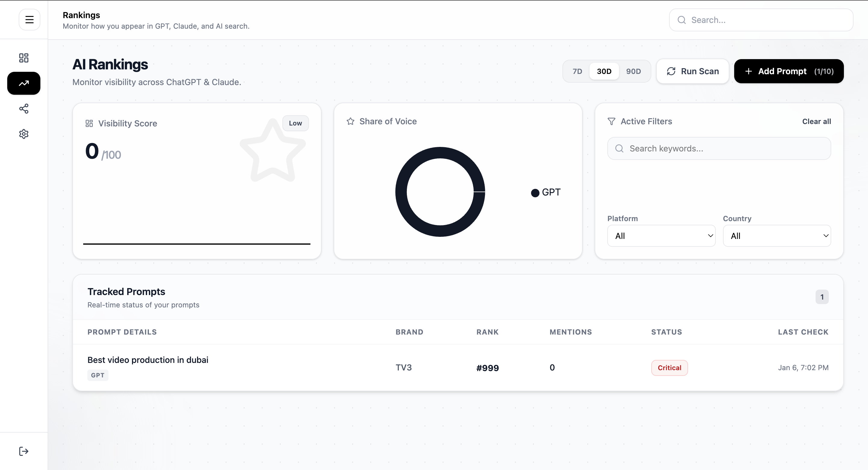Click the Search keywords input field
This screenshot has width=868, height=470.
click(719, 148)
